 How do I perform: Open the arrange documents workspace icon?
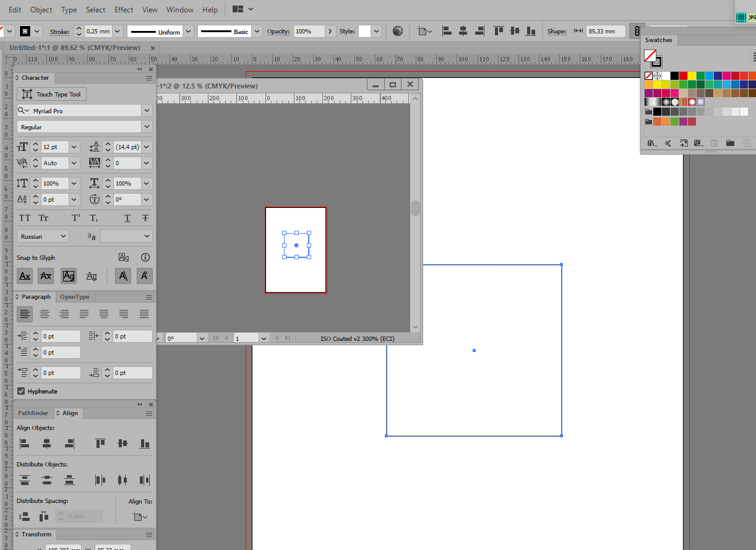[x=243, y=9]
